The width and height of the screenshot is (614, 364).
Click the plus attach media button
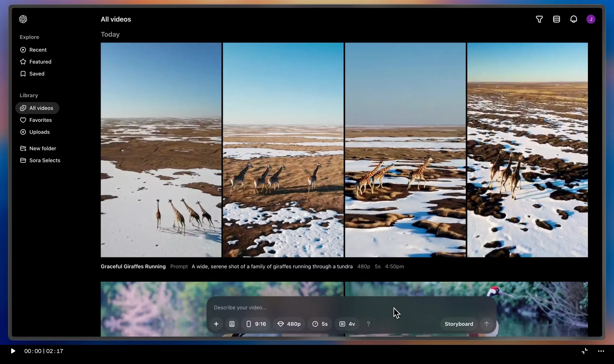click(216, 324)
